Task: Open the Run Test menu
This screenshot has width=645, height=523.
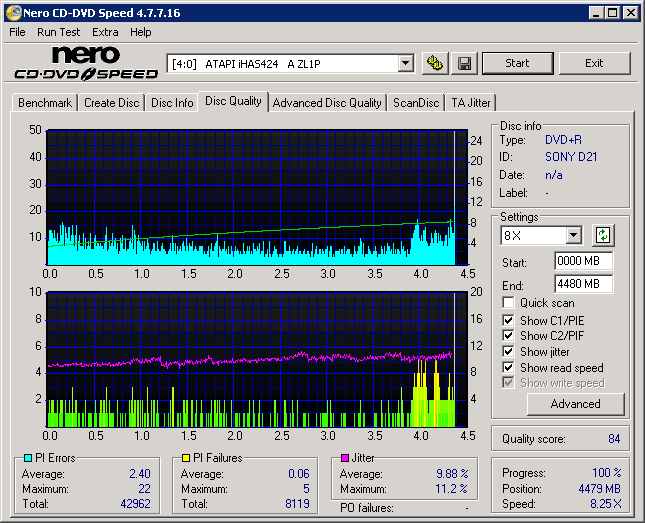Action: coord(58,32)
